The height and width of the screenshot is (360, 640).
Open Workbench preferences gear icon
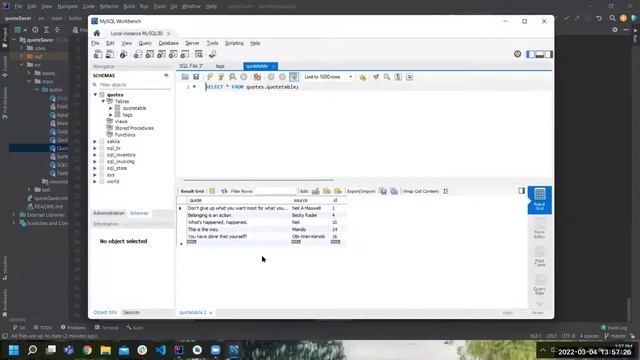coord(518,54)
